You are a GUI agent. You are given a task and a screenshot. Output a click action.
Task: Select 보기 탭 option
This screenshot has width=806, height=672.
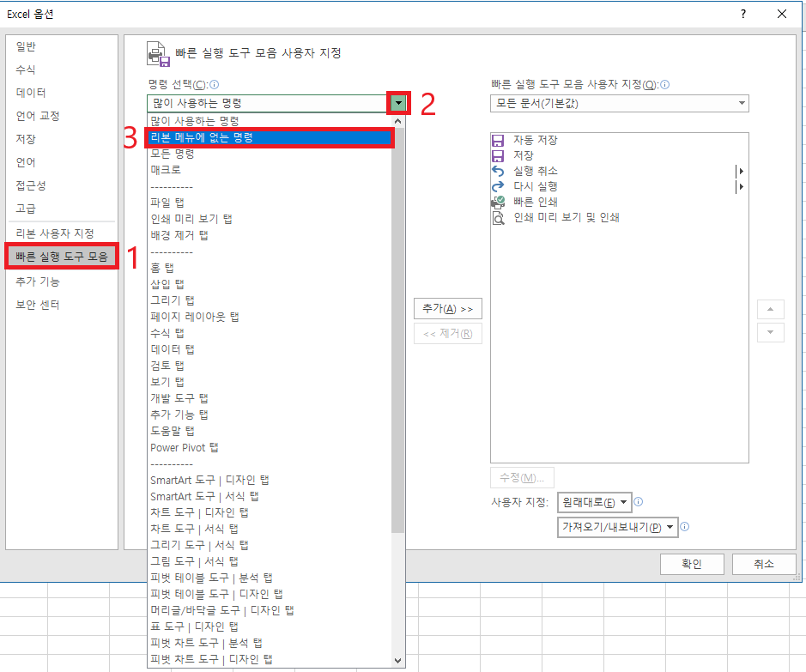pos(270,382)
